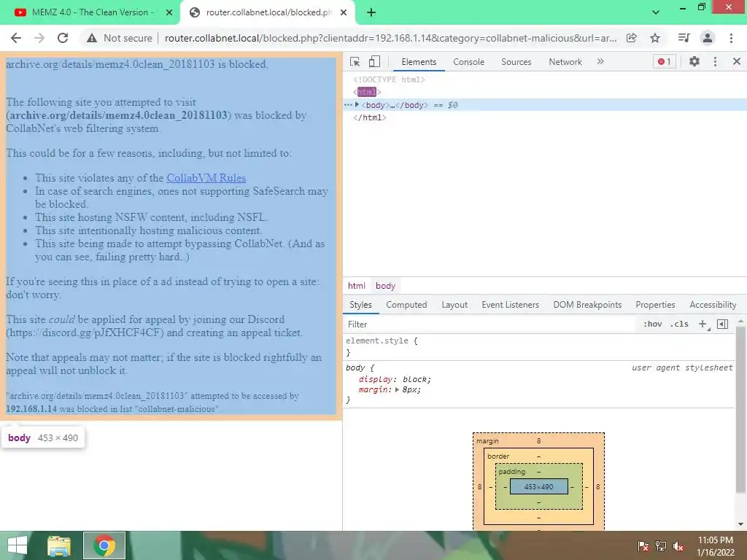Viewport: 747px width, 560px height.
Task: Switch to the Elements tab
Action: click(x=419, y=62)
